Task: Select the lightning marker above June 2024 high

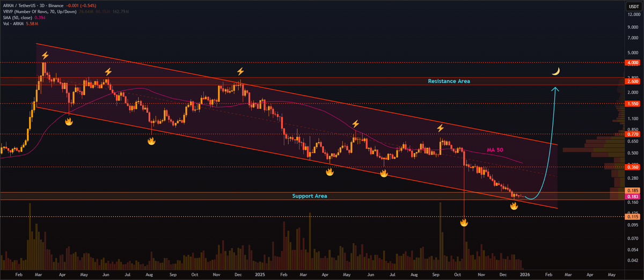Action: point(108,71)
